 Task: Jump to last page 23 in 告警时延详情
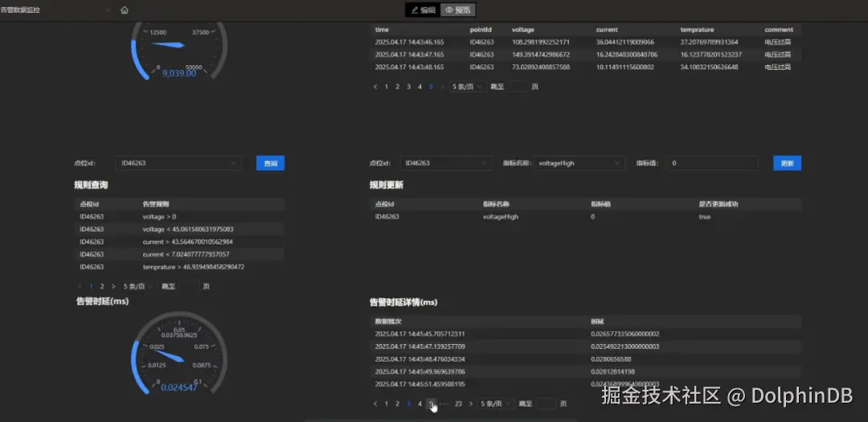coord(458,404)
